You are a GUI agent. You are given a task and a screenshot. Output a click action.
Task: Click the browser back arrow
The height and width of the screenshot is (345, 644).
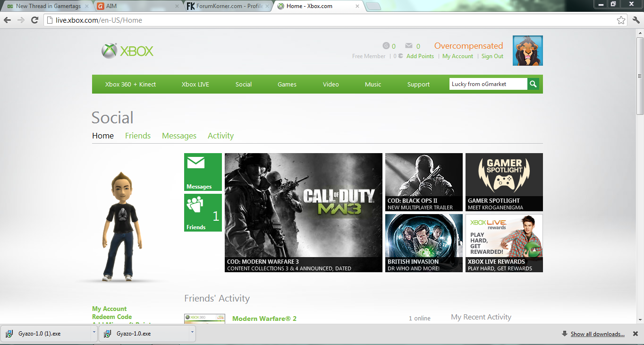pyautogui.click(x=8, y=20)
